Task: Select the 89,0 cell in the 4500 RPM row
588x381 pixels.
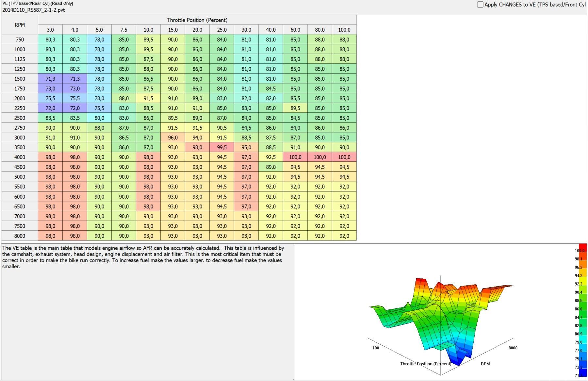Action: pyautogui.click(x=271, y=167)
